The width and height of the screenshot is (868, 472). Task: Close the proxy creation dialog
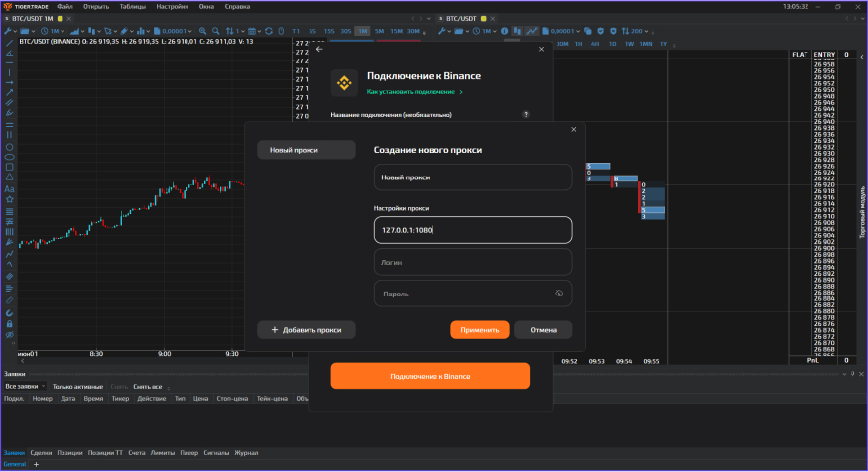[x=574, y=130]
